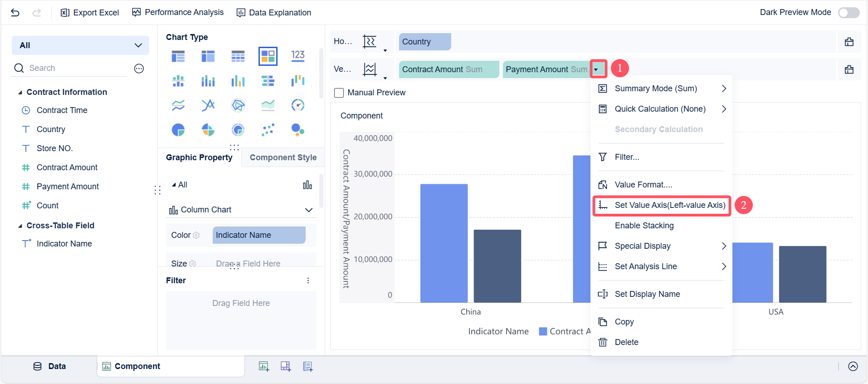Click the swap axes icon on Horizontal axis
Screen dimensions: 868x384
(370, 42)
